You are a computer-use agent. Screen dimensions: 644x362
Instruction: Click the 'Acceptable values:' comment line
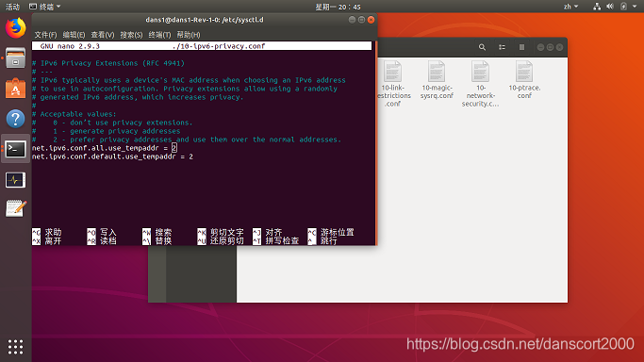[74, 114]
